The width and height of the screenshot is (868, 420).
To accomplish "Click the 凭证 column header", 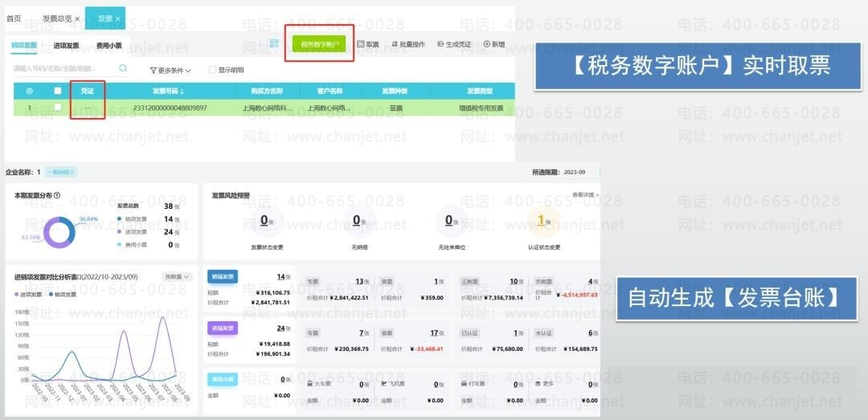I will click(x=88, y=92).
